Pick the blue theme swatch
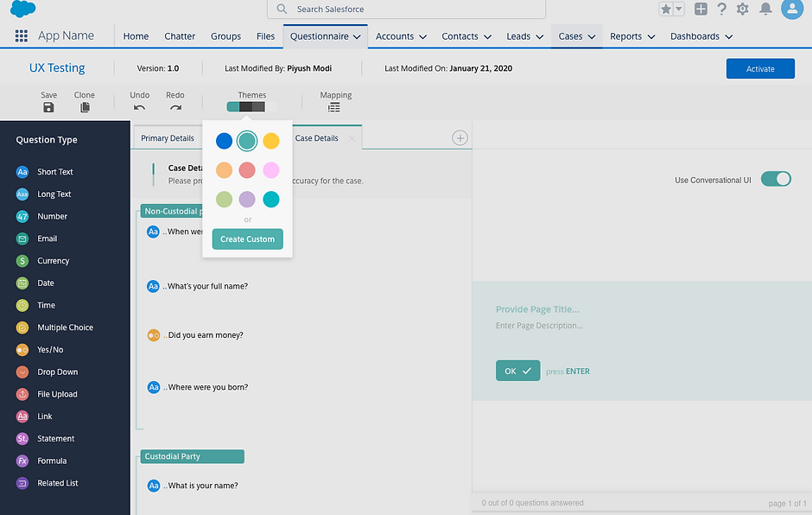Image resolution: width=812 pixels, height=515 pixels. pos(224,141)
